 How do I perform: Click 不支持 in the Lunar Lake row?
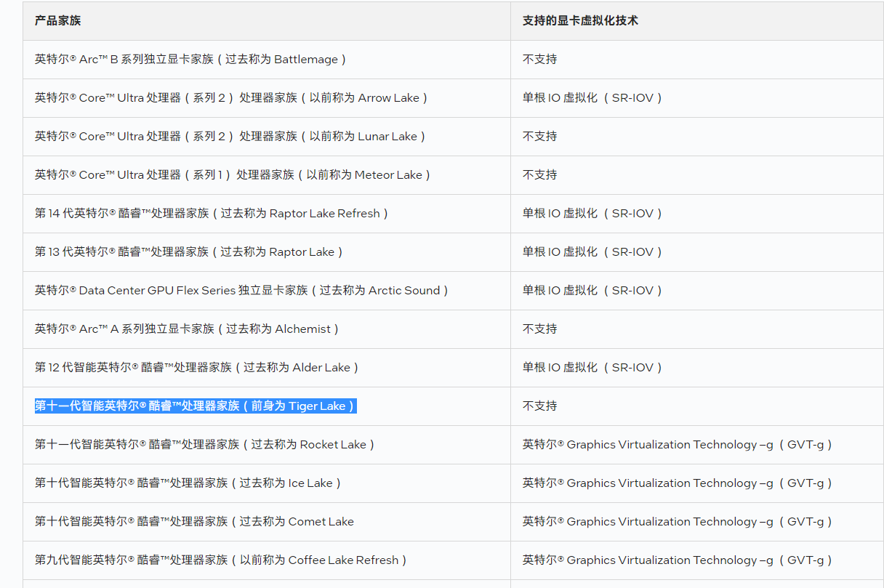coord(539,137)
